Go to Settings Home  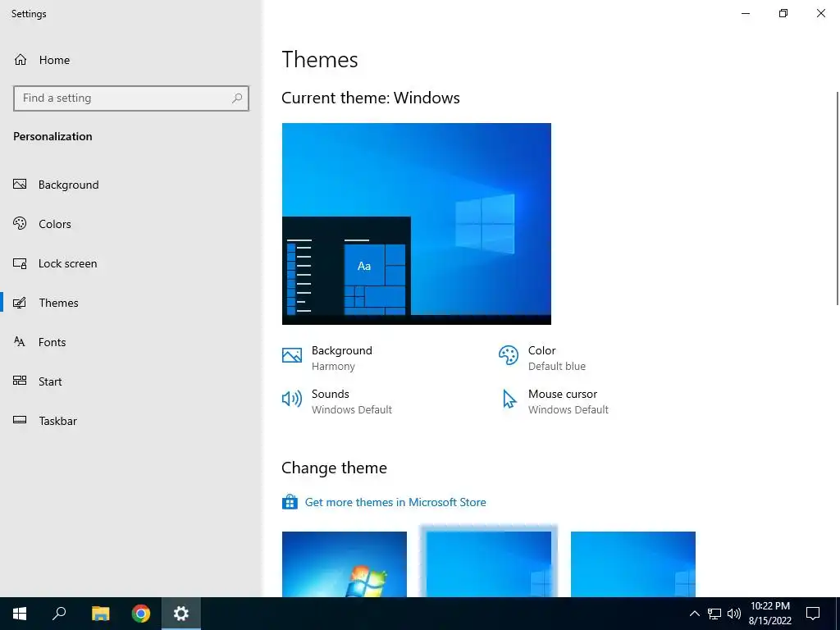tap(130, 59)
